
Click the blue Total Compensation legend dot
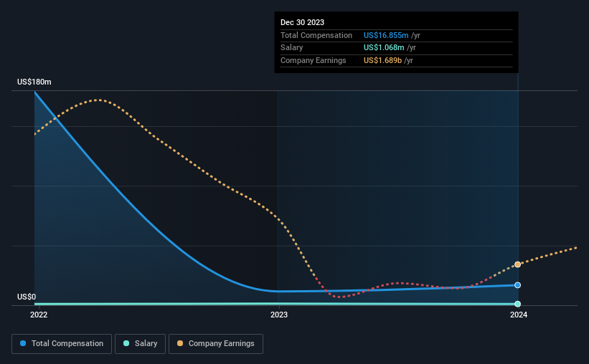[23, 343]
